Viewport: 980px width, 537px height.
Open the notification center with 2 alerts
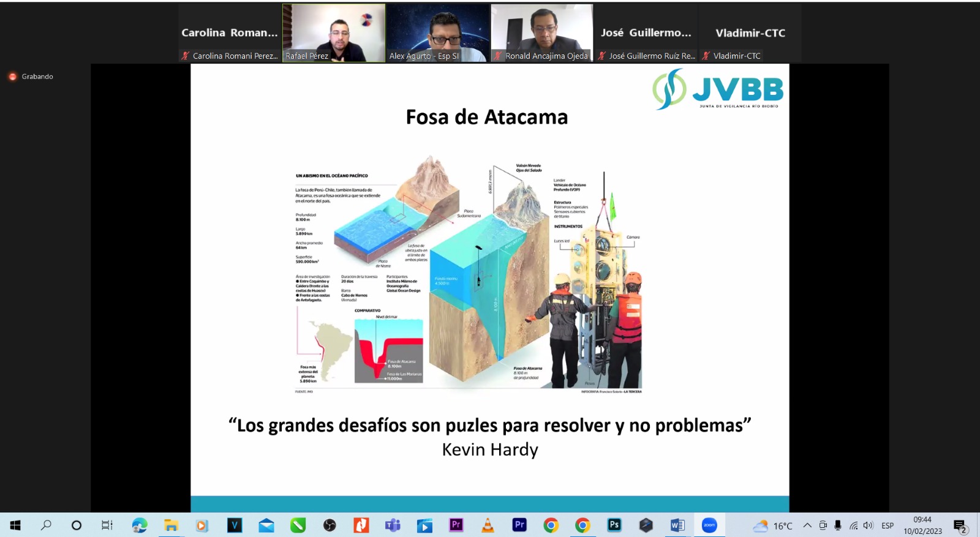(960, 525)
